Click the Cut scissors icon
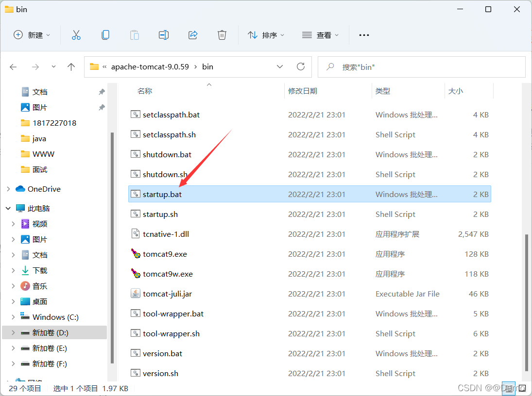532x396 pixels. [76, 35]
